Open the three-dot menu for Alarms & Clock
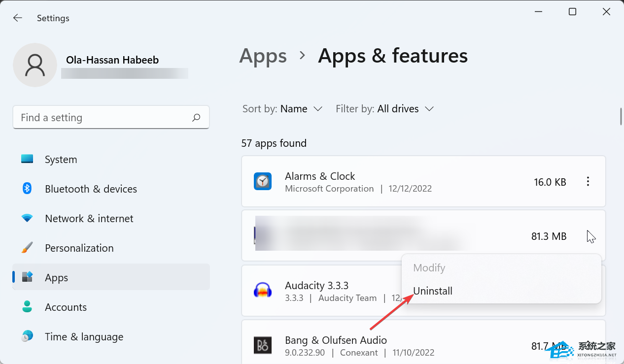Viewport: 624px width, 364px height. pyautogui.click(x=588, y=182)
